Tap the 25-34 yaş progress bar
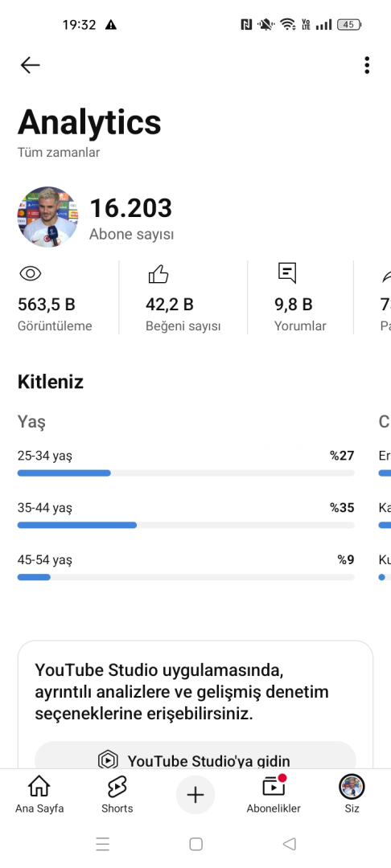Viewport: 391px width, 868px height. point(186,473)
